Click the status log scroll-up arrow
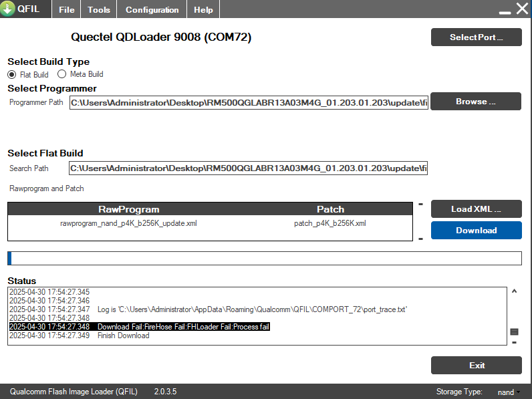This screenshot has height=399, width=532. click(514, 291)
